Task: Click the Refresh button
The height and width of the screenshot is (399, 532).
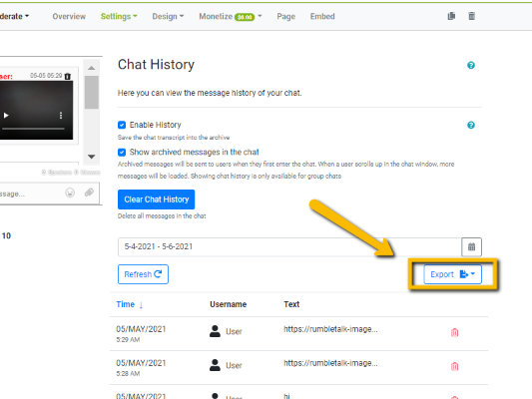Action: click(x=143, y=274)
